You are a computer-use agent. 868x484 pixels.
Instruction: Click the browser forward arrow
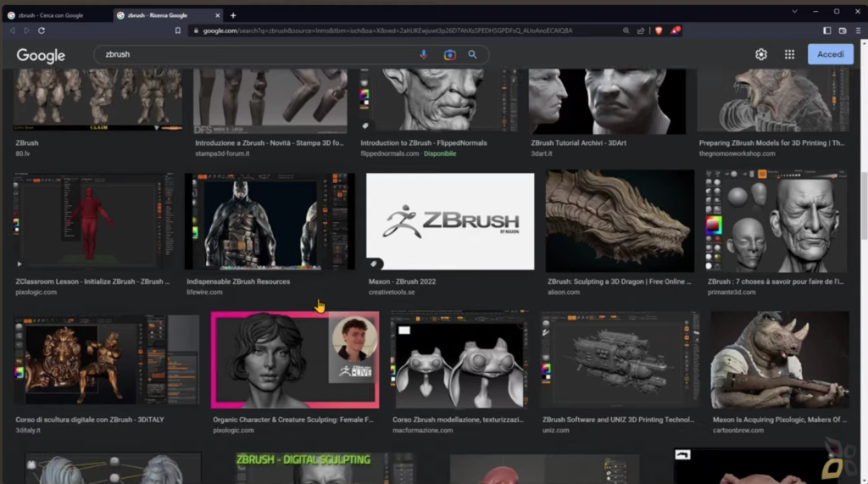26,31
